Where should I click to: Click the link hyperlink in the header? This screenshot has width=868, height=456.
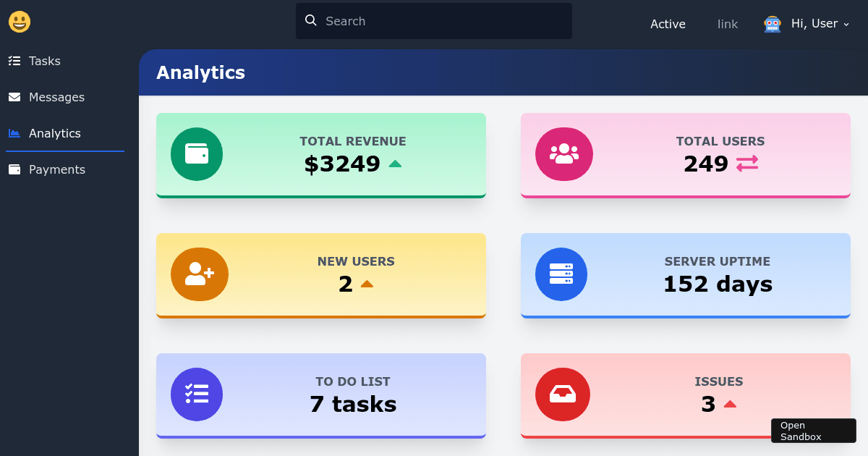[x=727, y=24]
